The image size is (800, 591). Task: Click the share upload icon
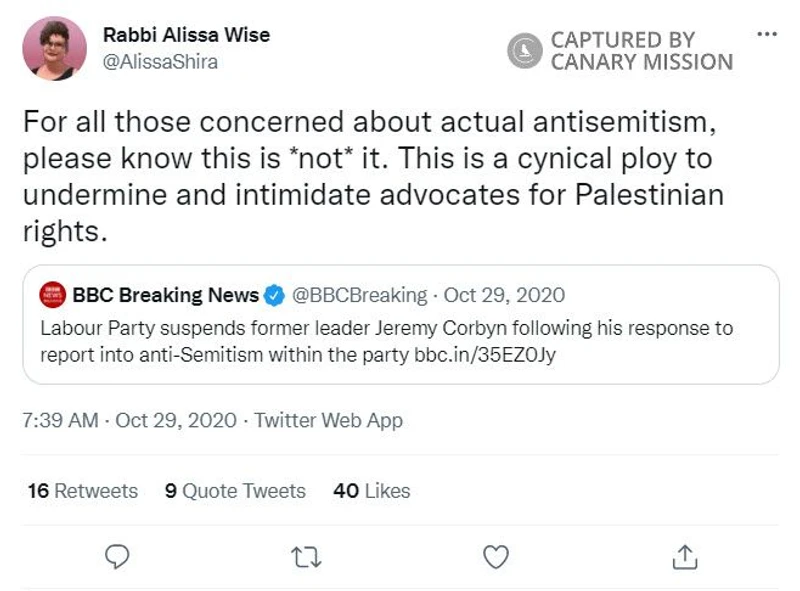pos(684,554)
